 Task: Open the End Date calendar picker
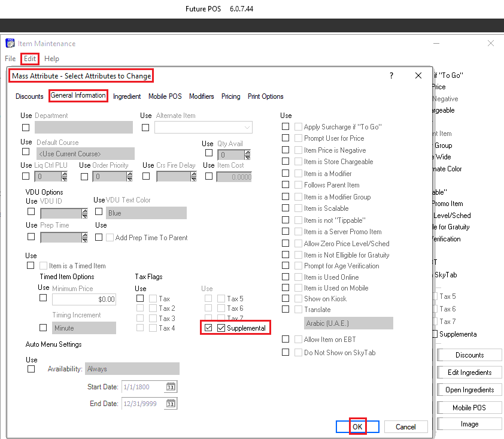tap(171, 404)
